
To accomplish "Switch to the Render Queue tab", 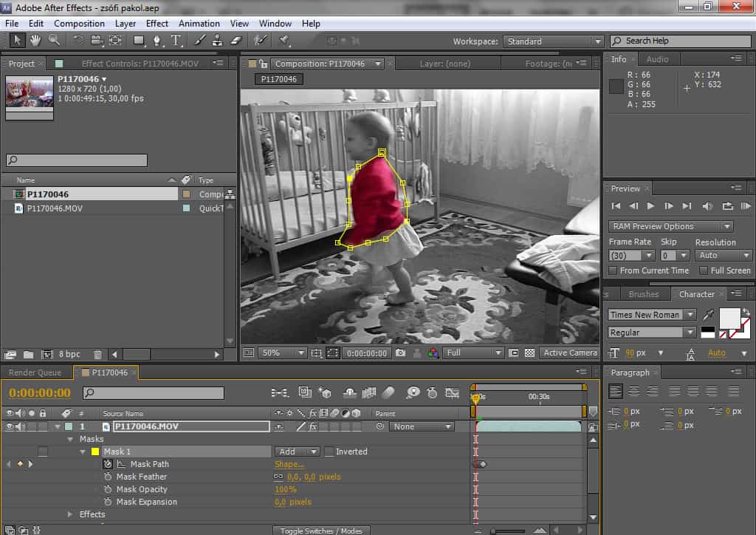I will click(35, 373).
